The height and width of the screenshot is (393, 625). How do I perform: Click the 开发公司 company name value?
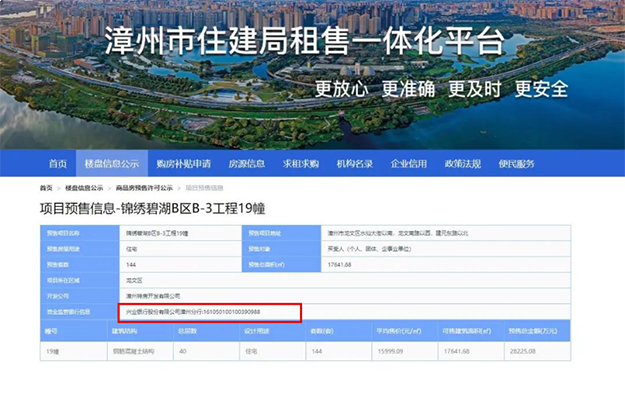153,296
